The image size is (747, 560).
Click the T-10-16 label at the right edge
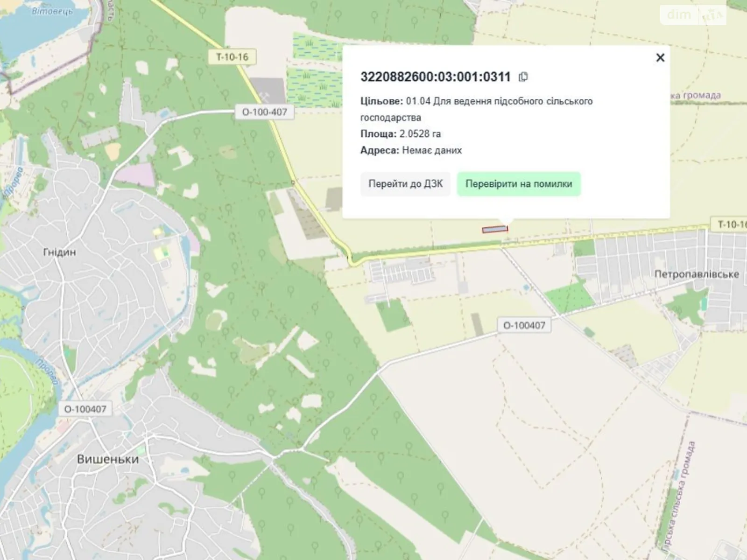tap(731, 224)
